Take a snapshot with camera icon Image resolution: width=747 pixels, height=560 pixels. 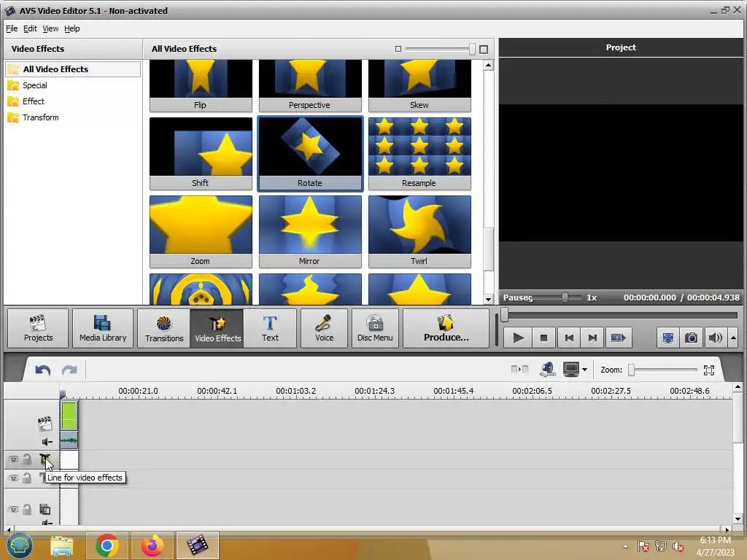coord(692,338)
